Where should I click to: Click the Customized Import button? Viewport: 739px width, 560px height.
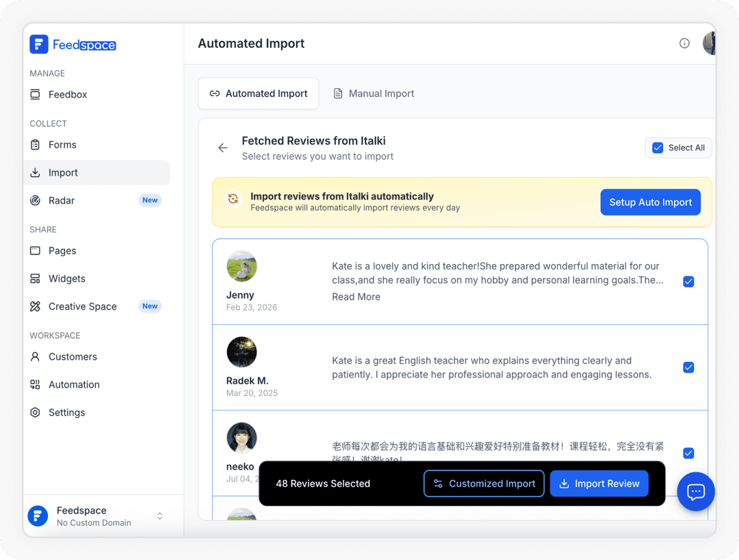[x=484, y=483]
